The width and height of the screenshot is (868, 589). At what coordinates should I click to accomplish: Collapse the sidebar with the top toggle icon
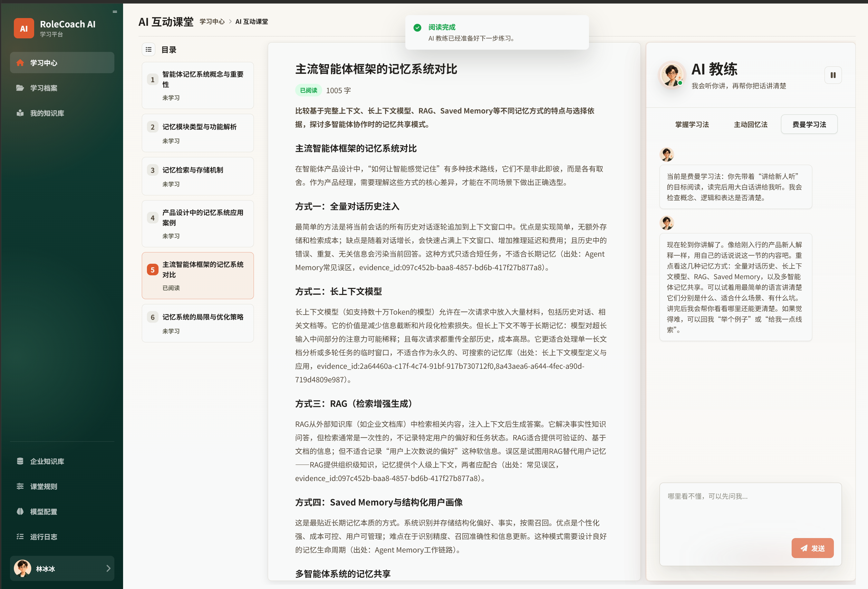(x=115, y=12)
